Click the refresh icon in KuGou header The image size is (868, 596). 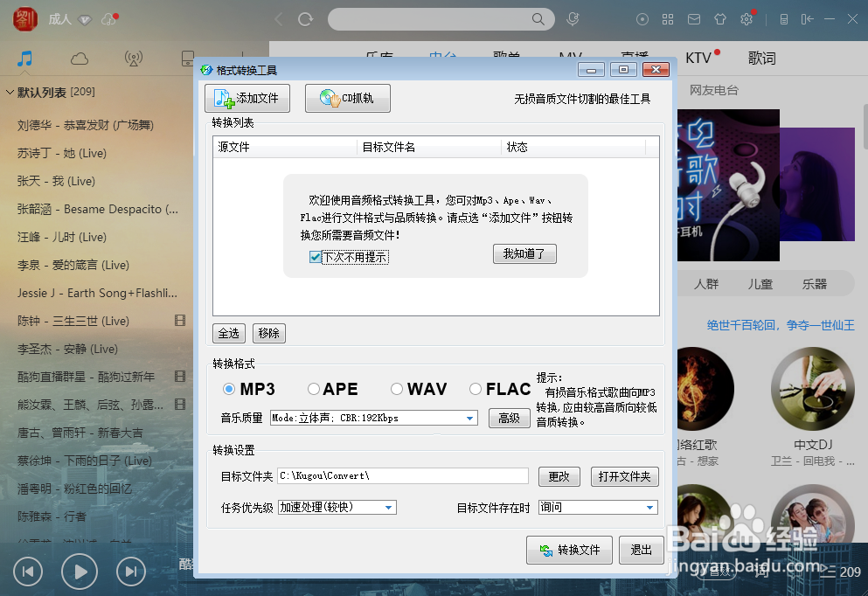tap(306, 20)
